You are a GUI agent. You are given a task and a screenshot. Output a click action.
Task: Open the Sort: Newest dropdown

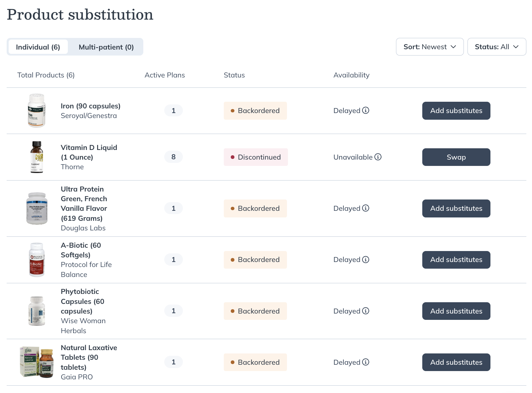[430, 47]
